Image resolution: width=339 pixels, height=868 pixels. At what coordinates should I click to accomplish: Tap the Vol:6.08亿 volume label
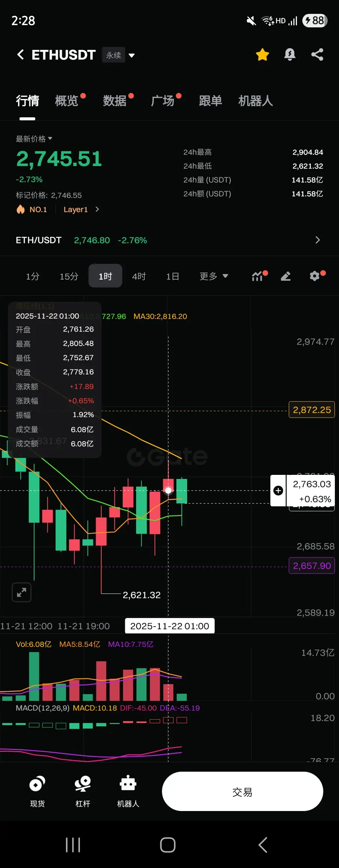(x=33, y=644)
